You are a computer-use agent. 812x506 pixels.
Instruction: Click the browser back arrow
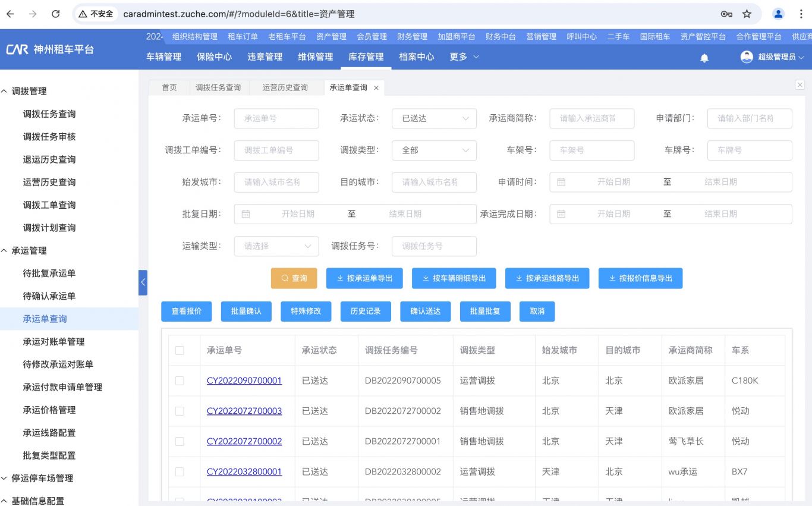click(x=11, y=14)
